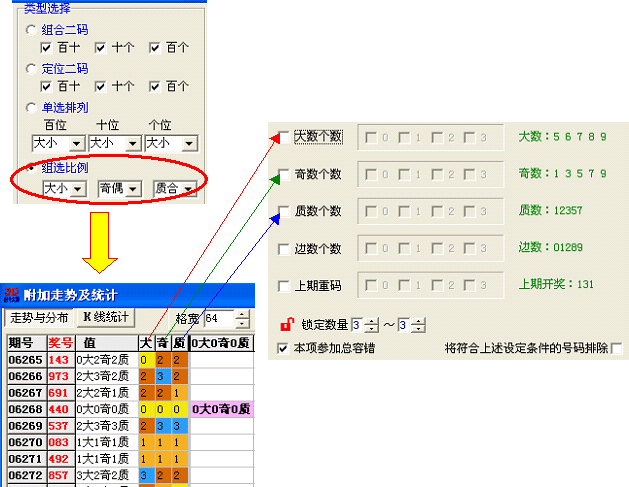629x487 pixels.
Task: Tick the 奇数个数 checkbox
Action: pyautogui.click(x=283, y=174)
